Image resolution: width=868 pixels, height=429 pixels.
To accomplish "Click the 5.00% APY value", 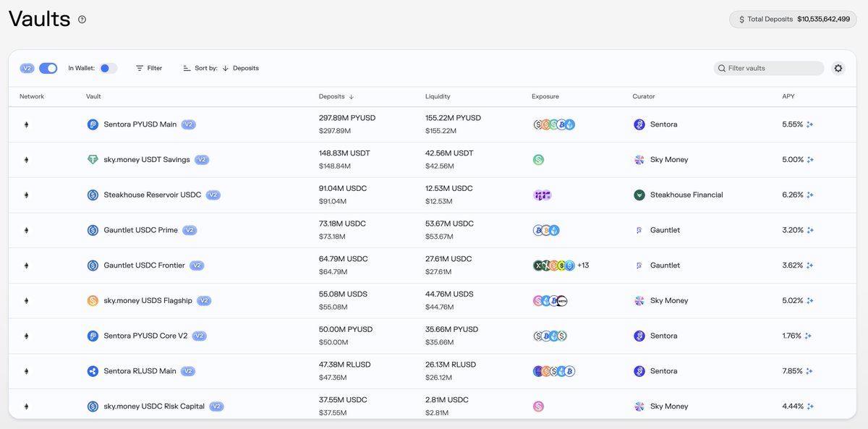I will (793, 160).
